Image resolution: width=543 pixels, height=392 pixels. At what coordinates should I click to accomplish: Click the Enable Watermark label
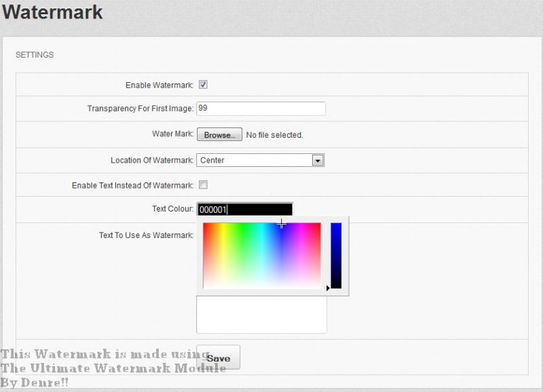(x=160, y=85)
